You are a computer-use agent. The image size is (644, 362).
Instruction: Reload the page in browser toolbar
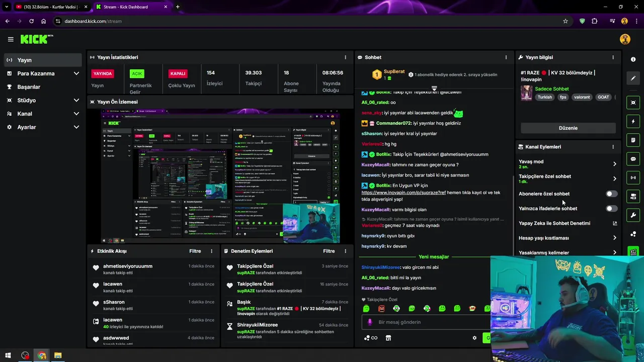pyautogui.click(x=31, y=21)
